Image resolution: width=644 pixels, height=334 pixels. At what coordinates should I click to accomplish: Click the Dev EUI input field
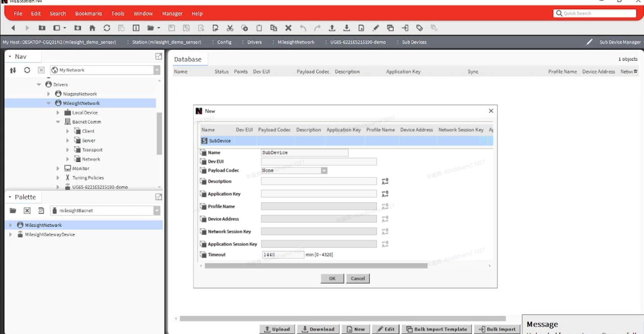pyautogui.click(x=319, y=162)
